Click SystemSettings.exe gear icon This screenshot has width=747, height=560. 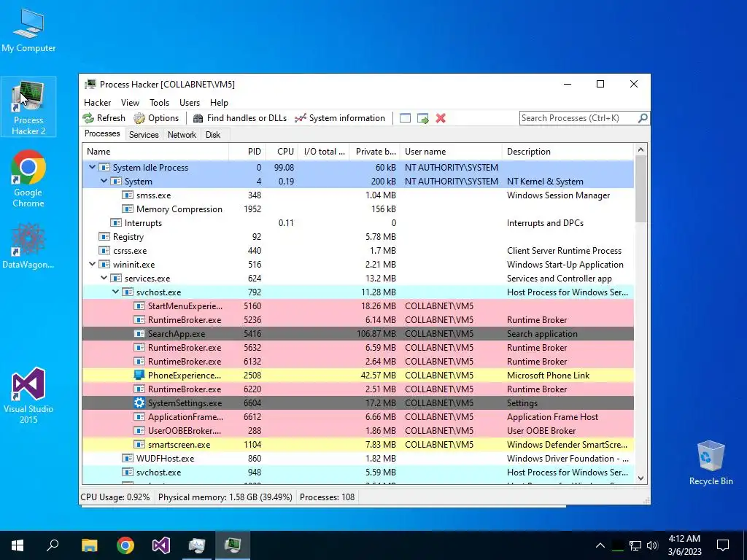coord(139,402)
